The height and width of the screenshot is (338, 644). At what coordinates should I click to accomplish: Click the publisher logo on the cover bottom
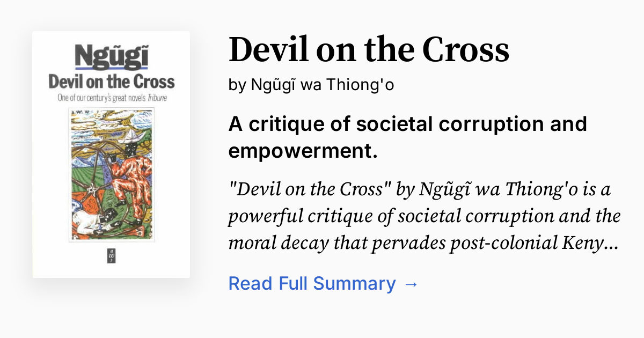pos(111,256)
